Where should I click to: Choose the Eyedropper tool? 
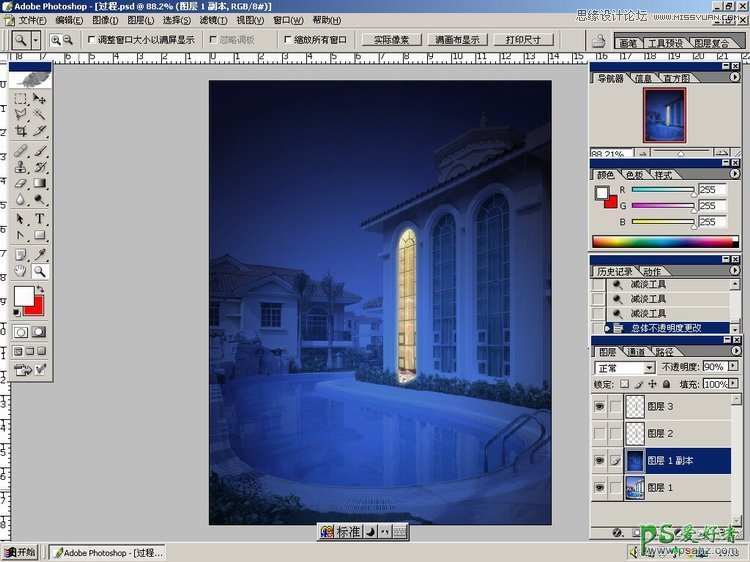[40, 254]
